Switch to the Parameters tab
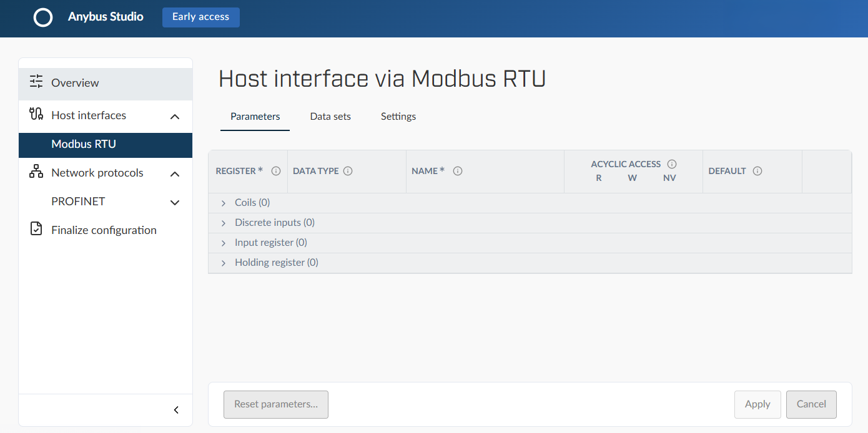This screenshot has width=868, height=433. (x=255, y=117)
